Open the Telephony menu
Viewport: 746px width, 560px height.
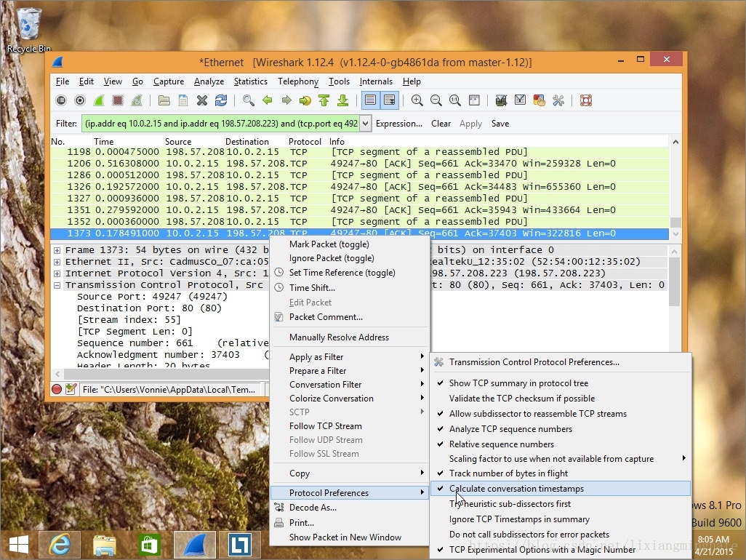point(298,81)
